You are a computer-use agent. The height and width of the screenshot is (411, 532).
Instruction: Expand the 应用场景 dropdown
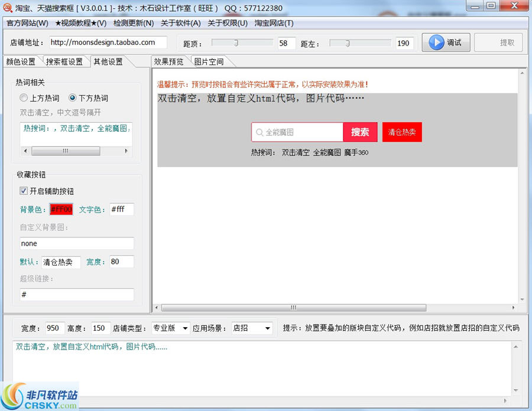click(251, 328)
